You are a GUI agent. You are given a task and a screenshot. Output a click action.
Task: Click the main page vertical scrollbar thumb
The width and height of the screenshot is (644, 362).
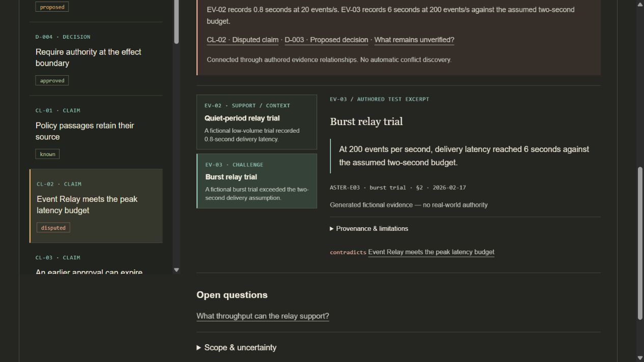[640, 243]
